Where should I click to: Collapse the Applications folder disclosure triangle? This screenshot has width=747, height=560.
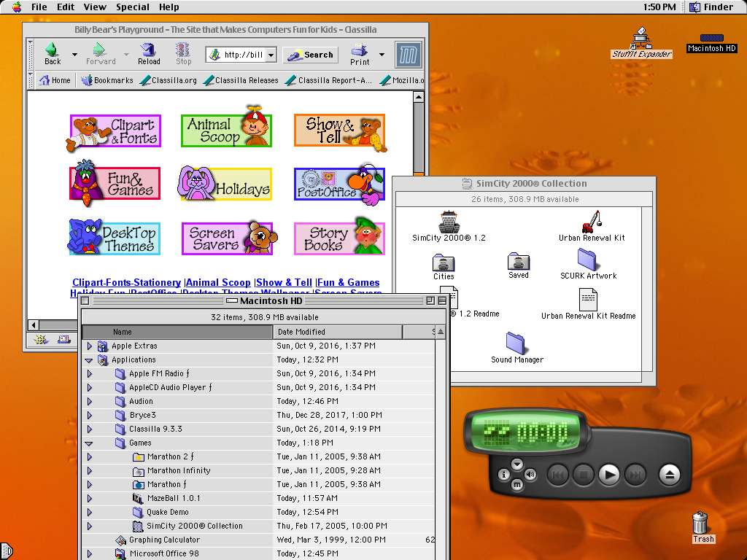click(x=89, y=360)
